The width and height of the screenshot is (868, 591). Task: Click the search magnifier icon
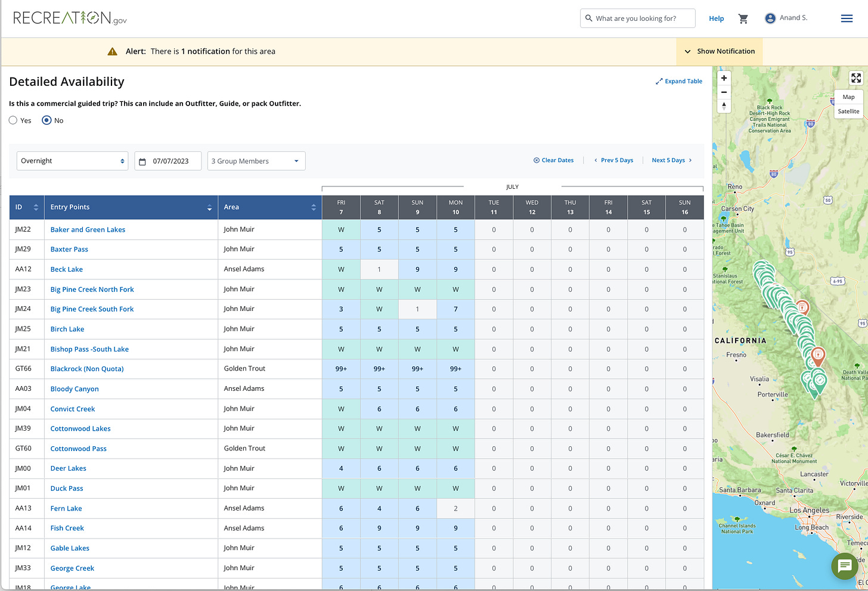pyautogui.click(x=589, y=18)
